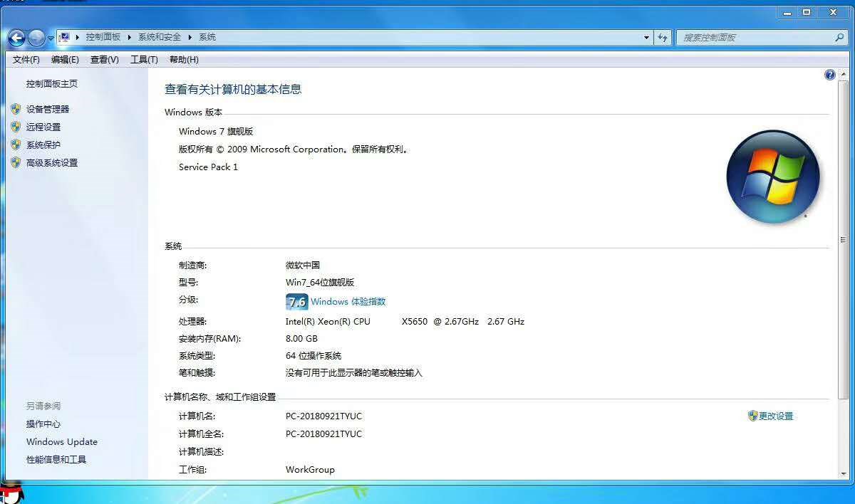Expand the arrow after 系统和安全 breadcrumb
Image resolution: width=855 pixels, height=504 pixels.
(x=190, y=37)
